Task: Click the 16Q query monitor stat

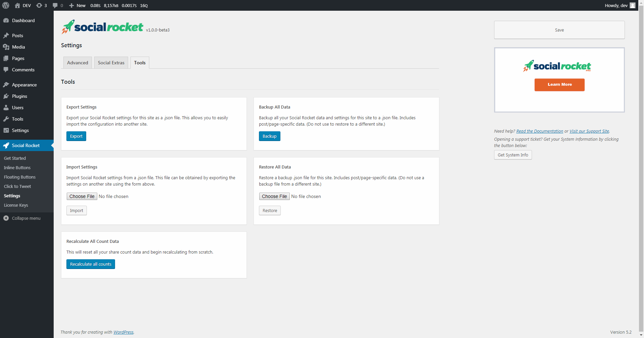Action: pyautogui.click(x=144, y=5)
